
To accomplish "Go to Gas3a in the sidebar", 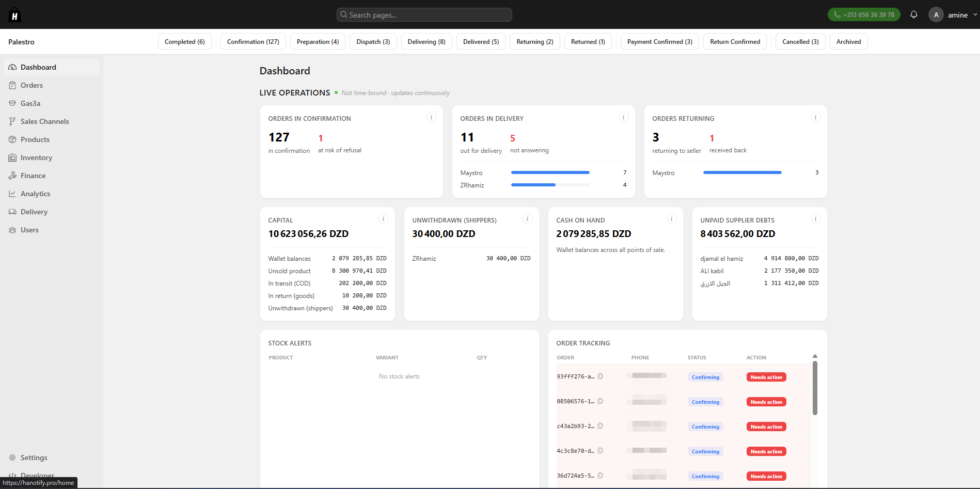I will point(52,103).
